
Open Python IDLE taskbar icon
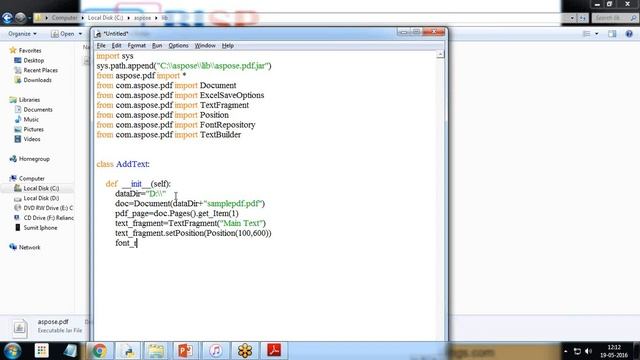128,351
